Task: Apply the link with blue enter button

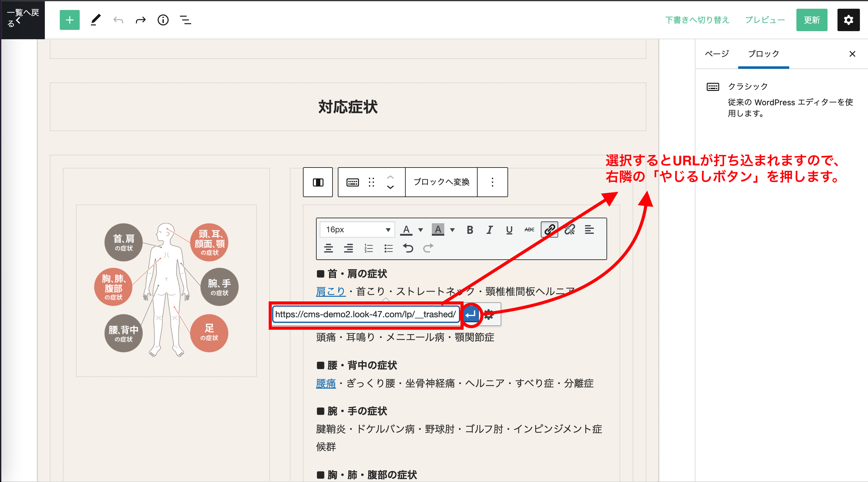Action: (471, 314)
